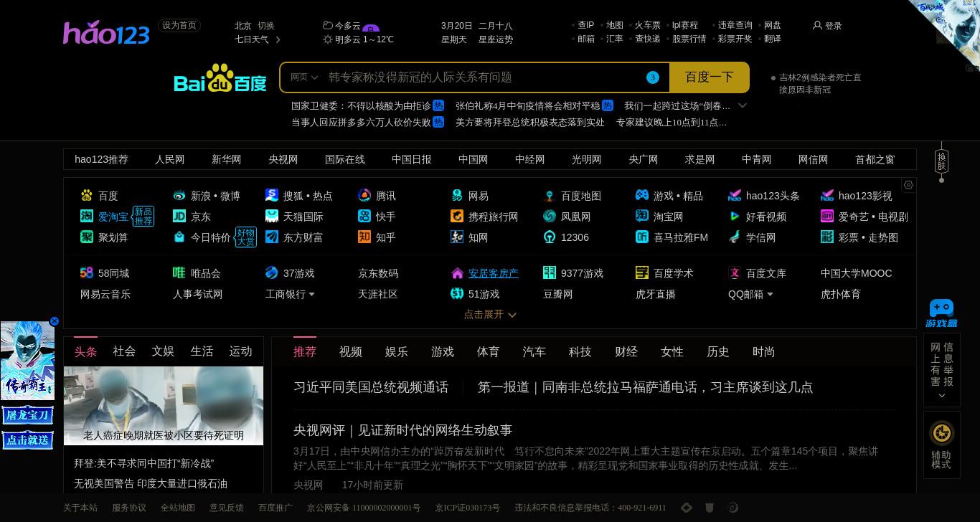Click the 51游戏 icon

pos(457,293)
